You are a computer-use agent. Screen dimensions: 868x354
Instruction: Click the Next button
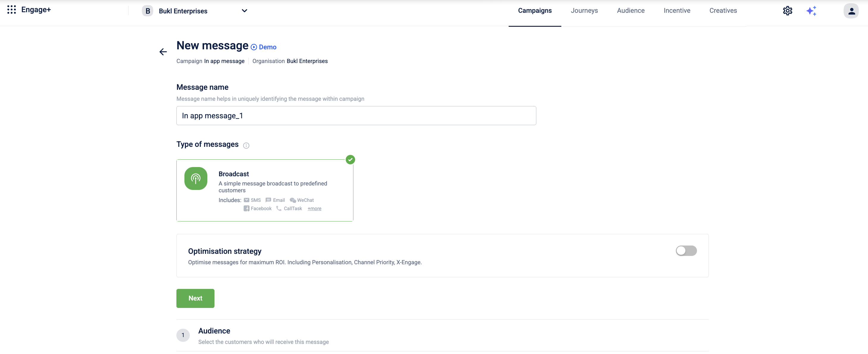pos(195,298)
